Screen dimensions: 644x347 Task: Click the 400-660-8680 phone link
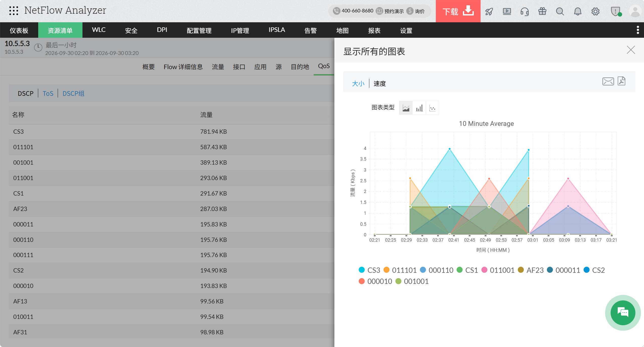[353, 11]
